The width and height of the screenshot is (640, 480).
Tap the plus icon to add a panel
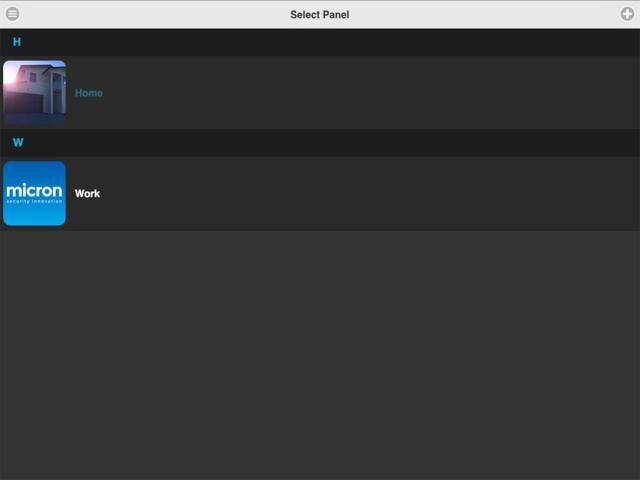click(x=627, y=14)
